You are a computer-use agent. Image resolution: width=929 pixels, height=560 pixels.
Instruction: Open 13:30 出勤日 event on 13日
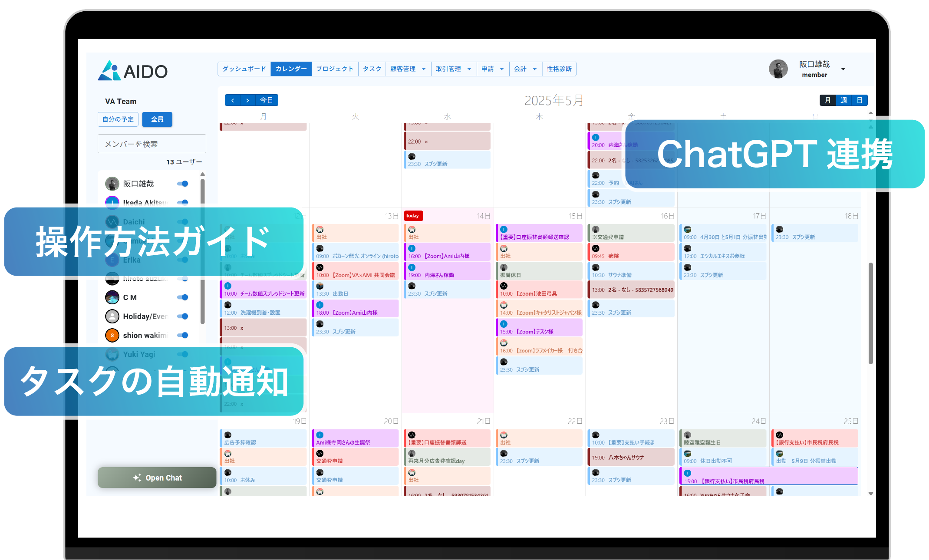point(355,290)
